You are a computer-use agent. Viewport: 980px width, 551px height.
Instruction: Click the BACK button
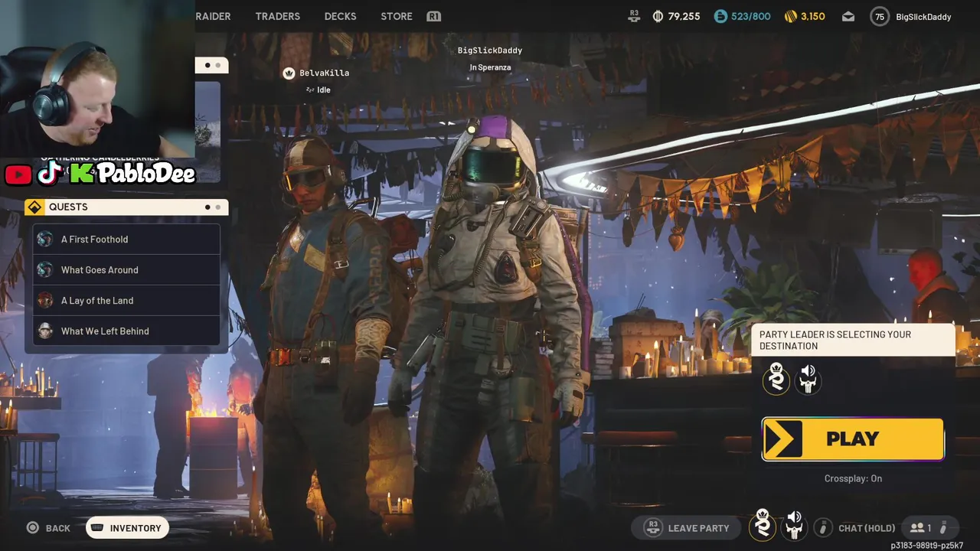[48, 528]
